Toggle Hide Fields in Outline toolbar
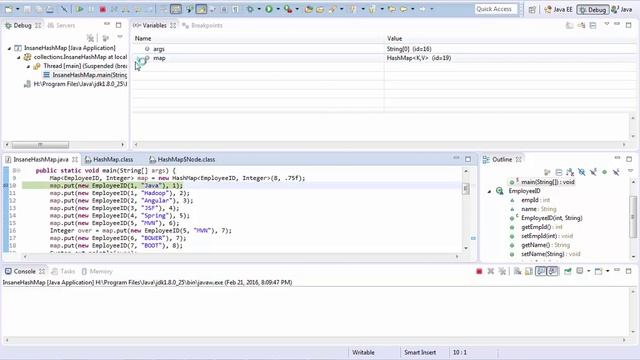The image size is (640, 360). [x=582, y=172]
